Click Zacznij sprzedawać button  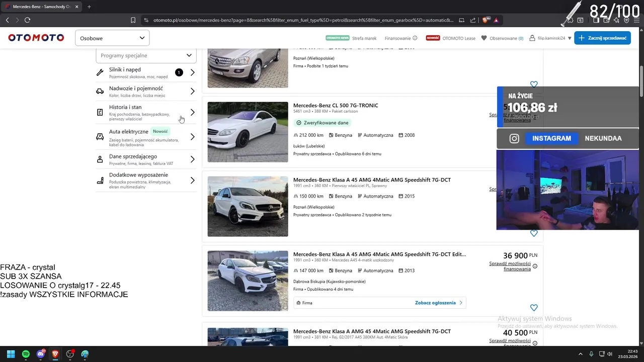[x=602, y=38]
